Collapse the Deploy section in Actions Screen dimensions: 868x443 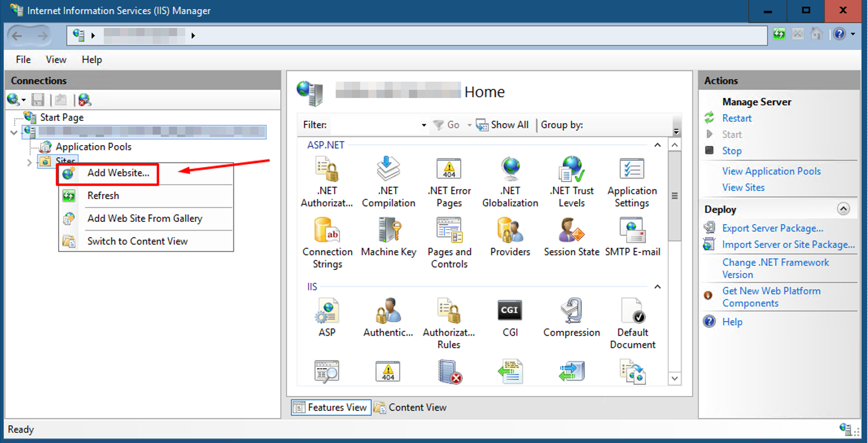pos(844,209)
